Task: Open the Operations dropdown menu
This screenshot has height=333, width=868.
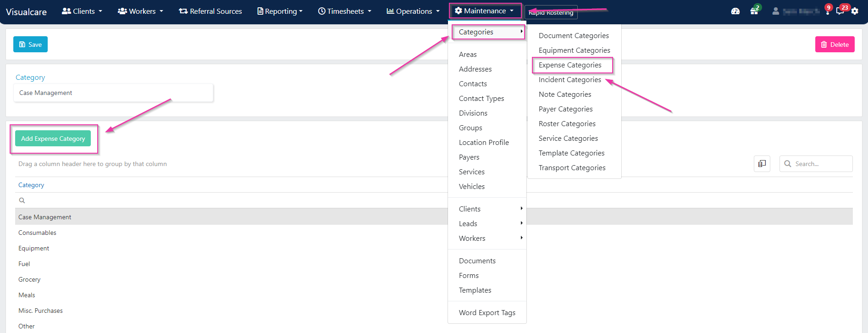Action: (x=413, y=11)
